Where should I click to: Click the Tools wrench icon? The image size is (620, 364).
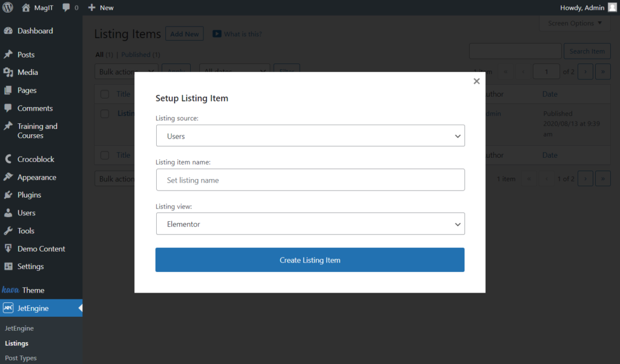pyautogui.click(x=8, y=231)
